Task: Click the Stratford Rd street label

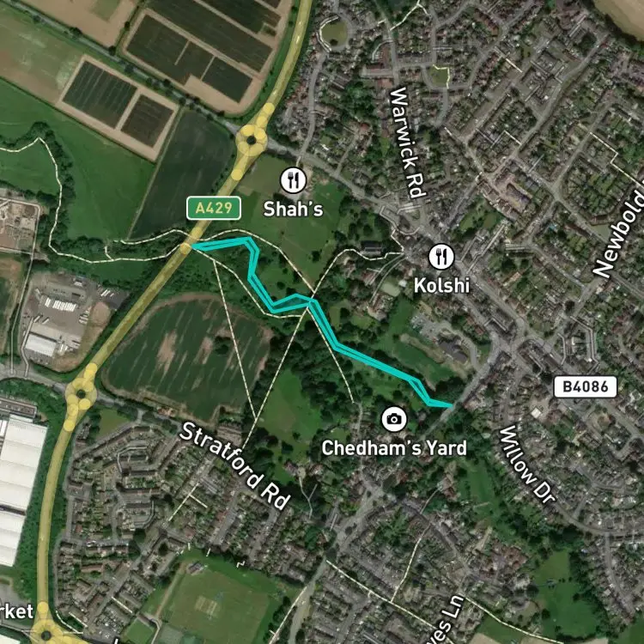Action: (235, 466)
